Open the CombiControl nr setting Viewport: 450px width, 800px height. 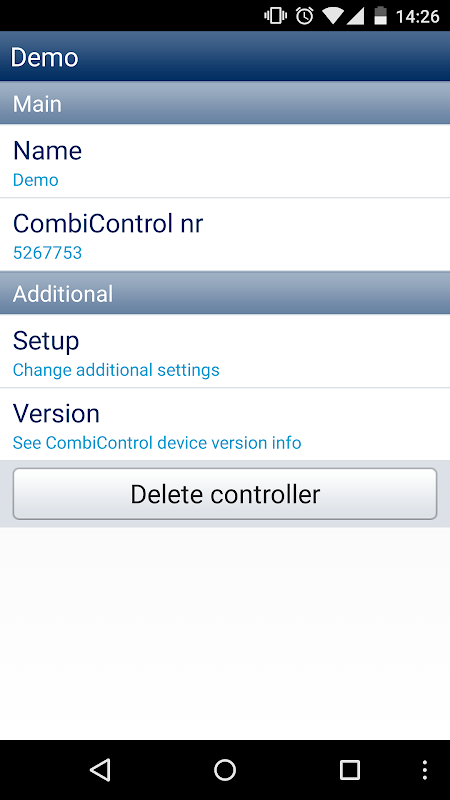[x=225, y=235]
